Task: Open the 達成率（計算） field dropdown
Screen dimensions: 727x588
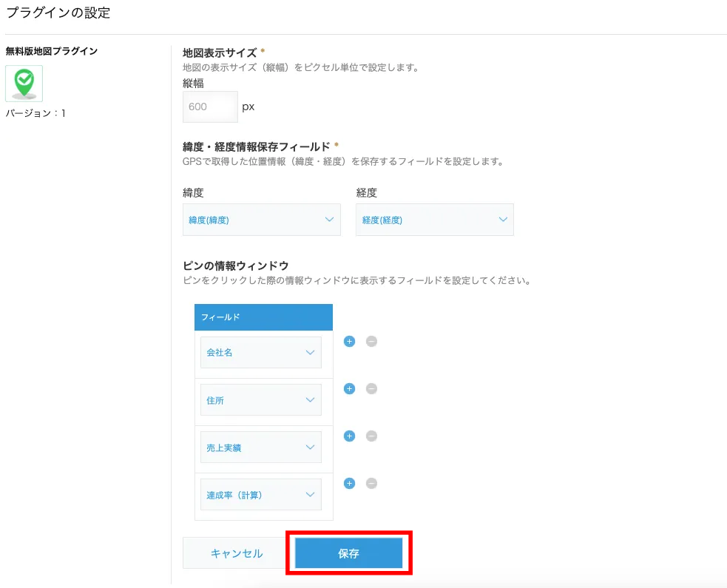Action: 260,495
